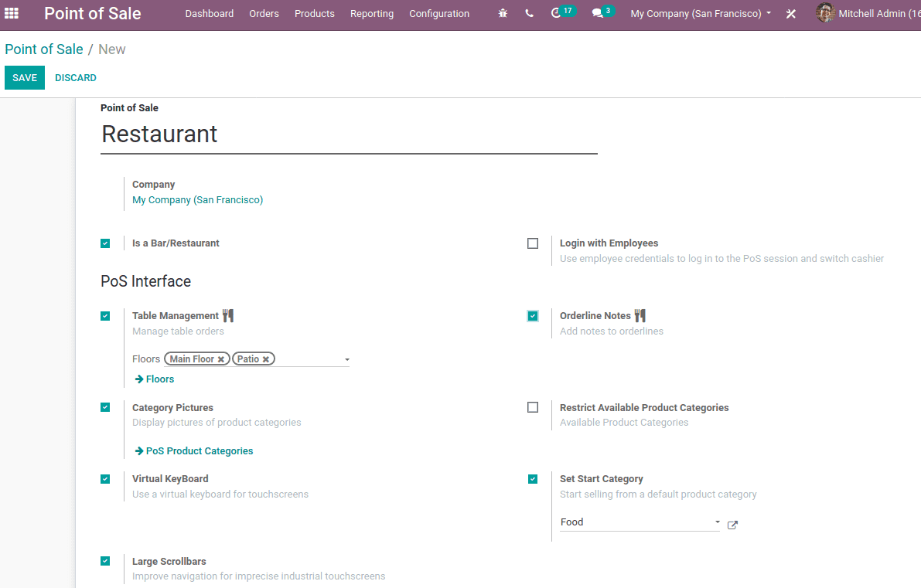Open the apps grid menu icon

click(x=12, y=13)
